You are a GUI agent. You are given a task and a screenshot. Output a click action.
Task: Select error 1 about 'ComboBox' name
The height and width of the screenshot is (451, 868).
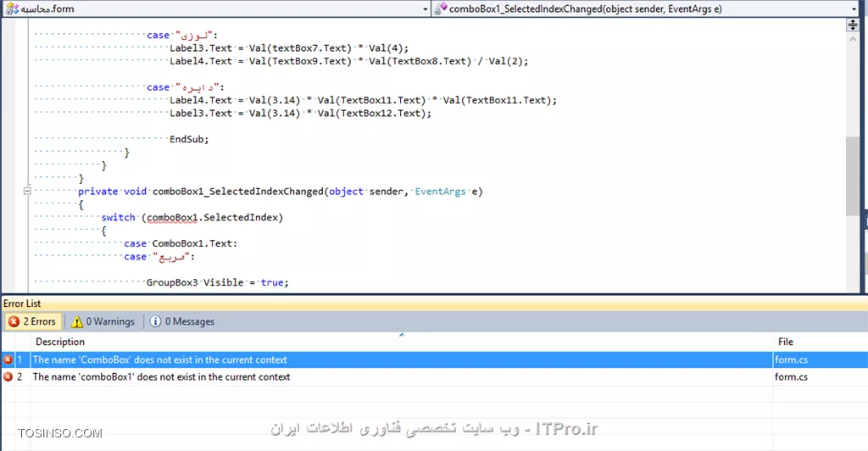(x=434, y=359)
